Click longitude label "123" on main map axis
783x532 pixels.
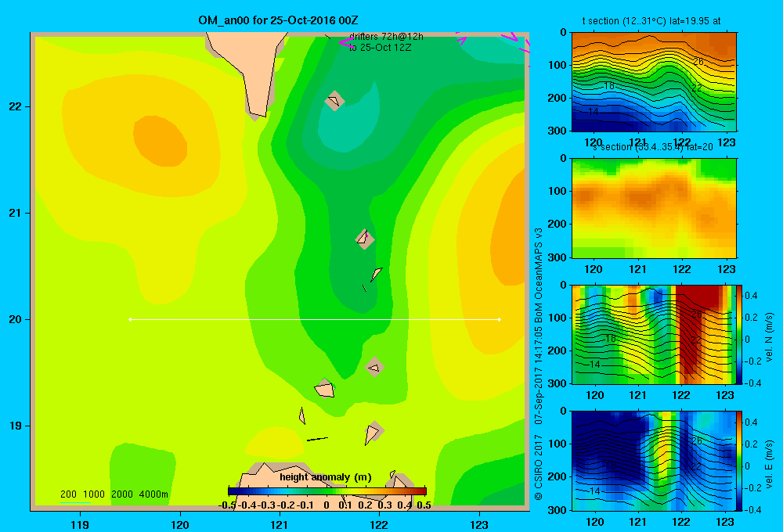tap(479, 524)
